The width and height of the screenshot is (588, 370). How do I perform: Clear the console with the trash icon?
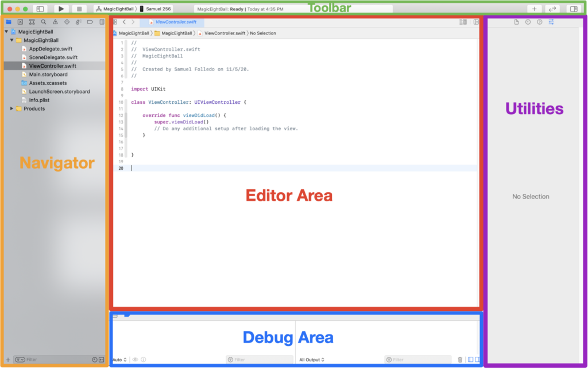coord(459,359)
